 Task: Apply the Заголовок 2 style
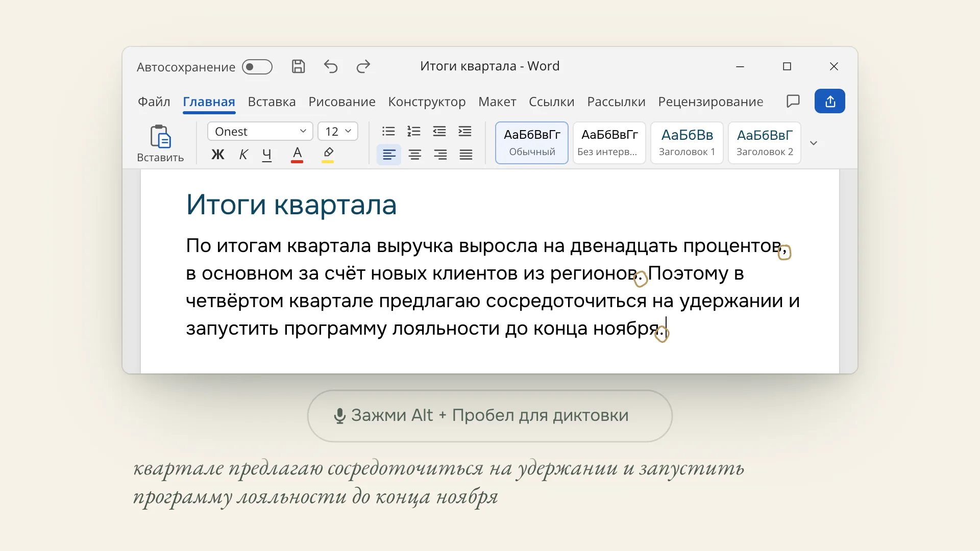(765, 143)
